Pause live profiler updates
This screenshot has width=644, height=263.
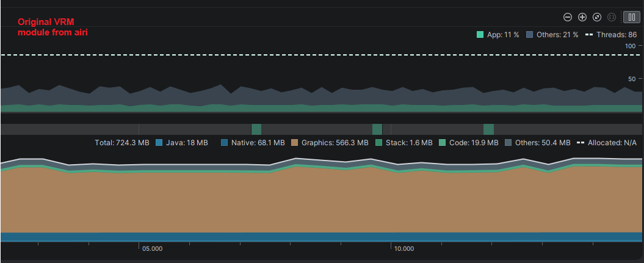click(x=631, y=17)
